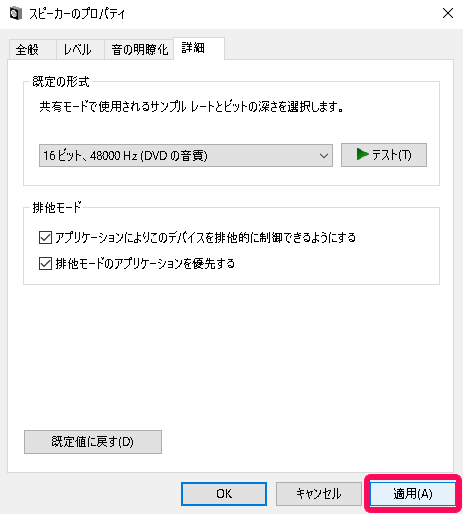The image size is (463, 514).
Task: Click the speaker icon in title bar
Action: click(16, 14)
